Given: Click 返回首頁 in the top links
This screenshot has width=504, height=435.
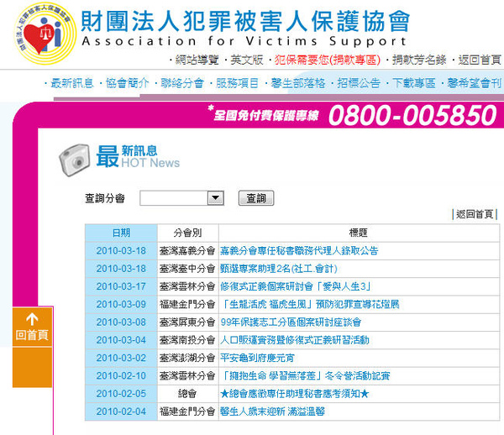Looking at the screenshot, I should [480, 60].
